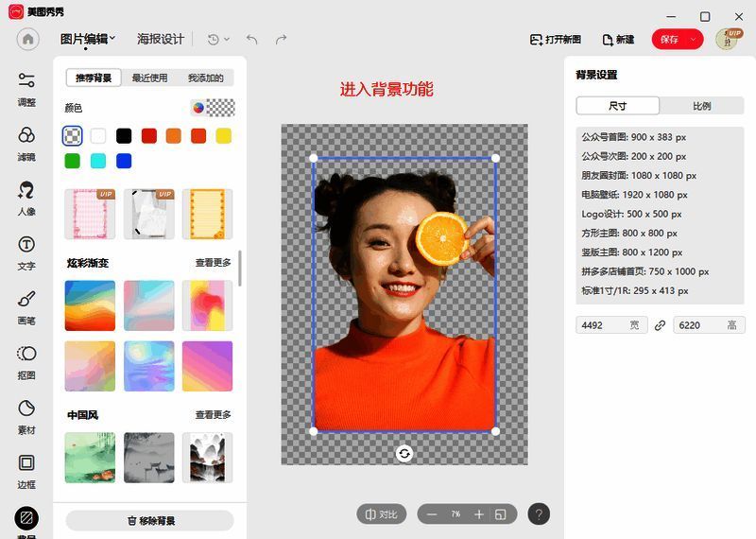Open the 调整 adjust tool
Image resolution: width=756 pixels, height=539 pixels.
pos(26,89)
